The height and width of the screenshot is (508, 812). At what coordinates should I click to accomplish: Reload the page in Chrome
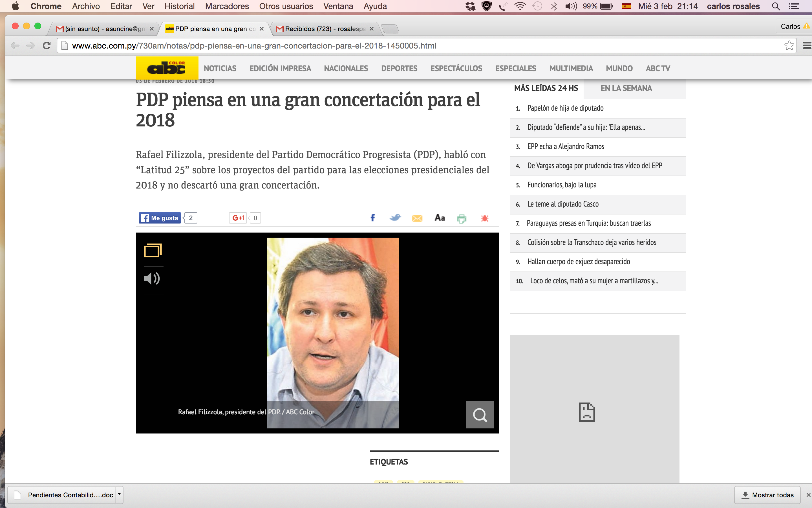(x=47, y=46)
